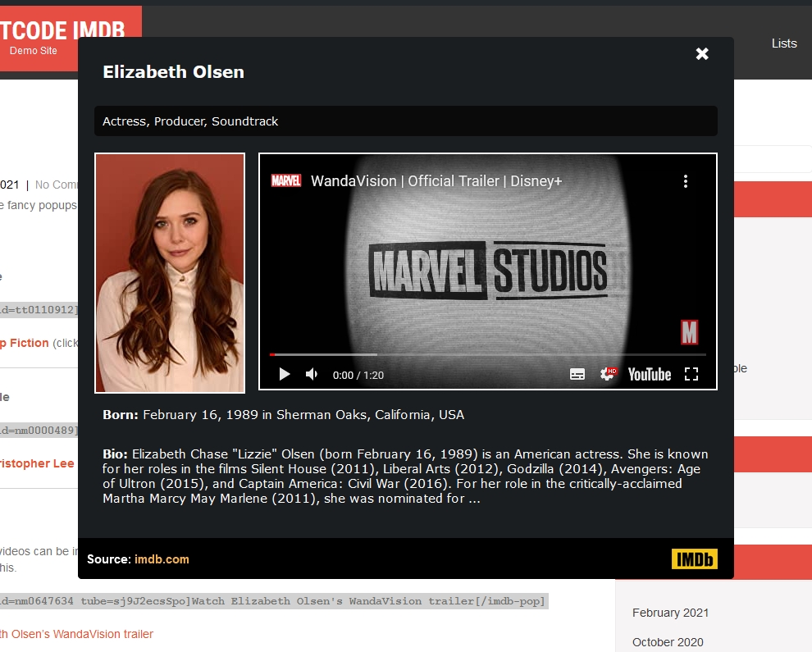Click the Bio paragraph text
This screenshot has width=812, height=652.
[405, 476]
